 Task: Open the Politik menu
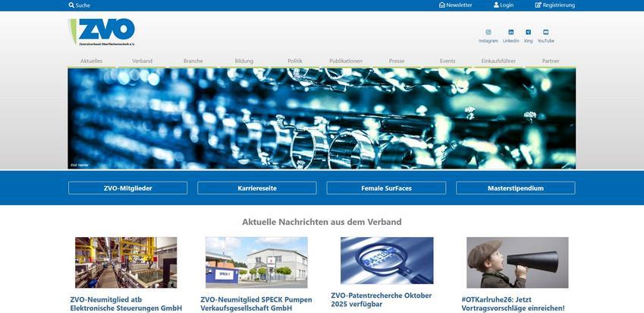(295, 61)
